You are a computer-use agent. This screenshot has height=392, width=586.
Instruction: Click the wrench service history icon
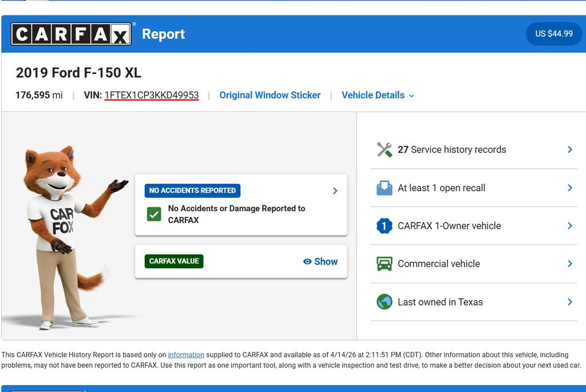pyautogui.click(x=385, y=150)
